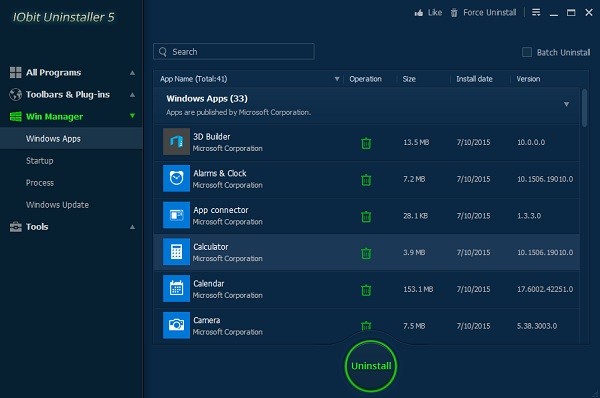This screenshot has width=600, height=398.
Task: Sort by the Install date column header
Action: point(474,79)
